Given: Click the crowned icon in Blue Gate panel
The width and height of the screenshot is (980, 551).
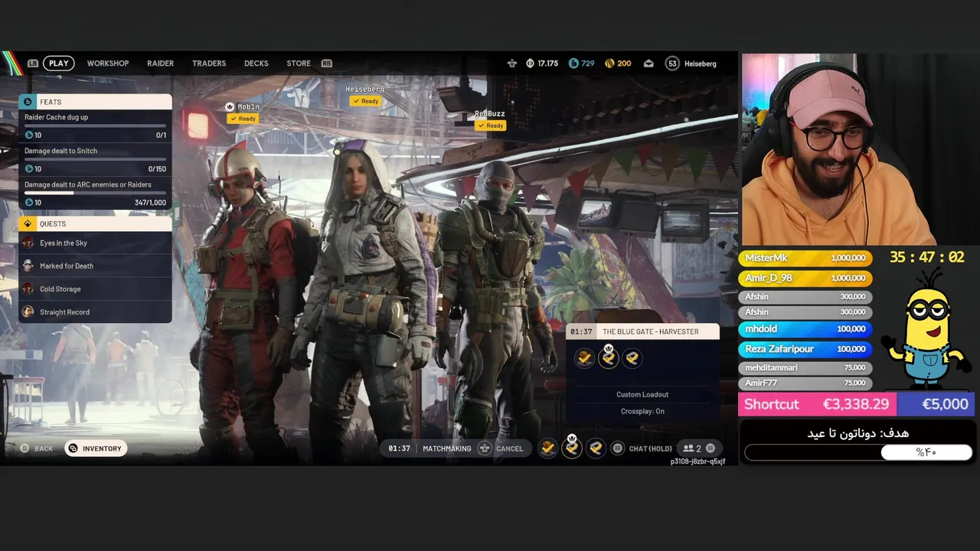Looking at the screenshot, I should tap(609, 357).
